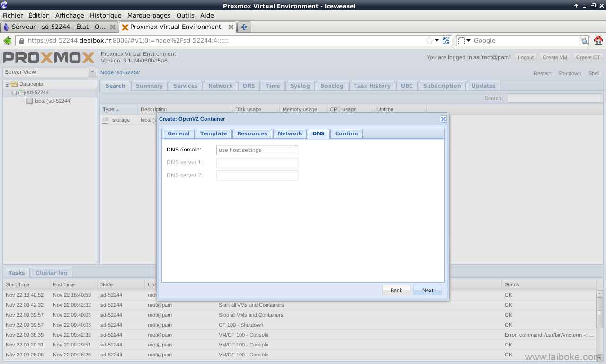Switch to the Cluster log tab
606x364 pixels.
pyautogui.click(x=51, y=273)
